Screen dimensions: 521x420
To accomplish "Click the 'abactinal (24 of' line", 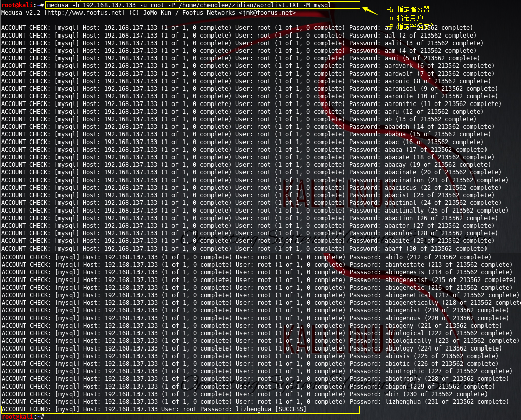I will pyautogui.click(x=251, y=203).
